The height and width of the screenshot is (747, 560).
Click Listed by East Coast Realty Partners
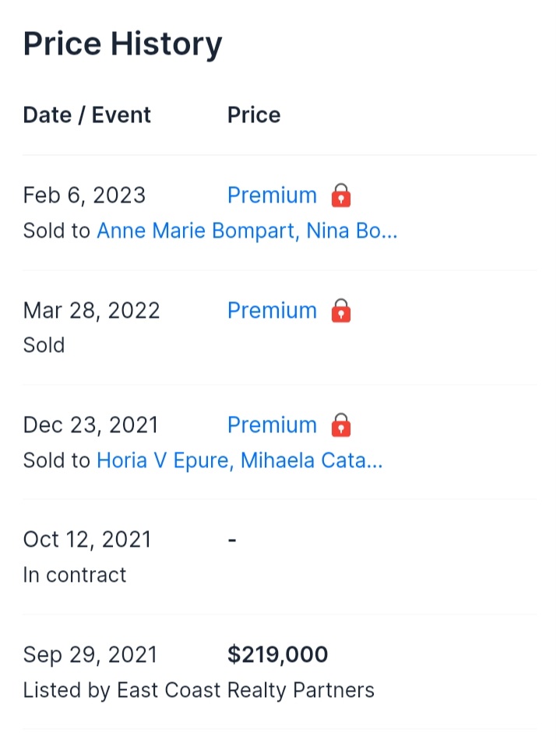(199, 690)
